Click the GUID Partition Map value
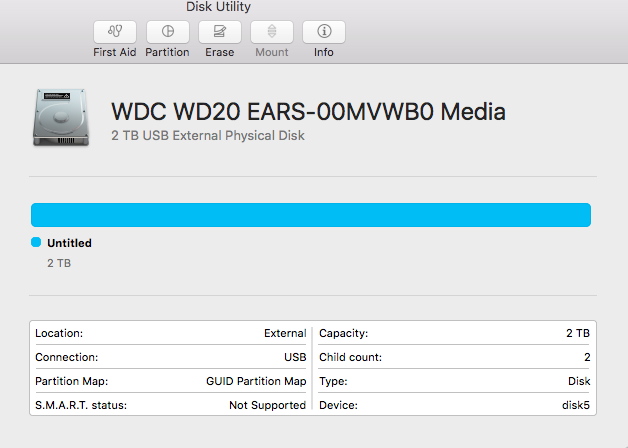This screenshot has width=628, height=448. 256,381
